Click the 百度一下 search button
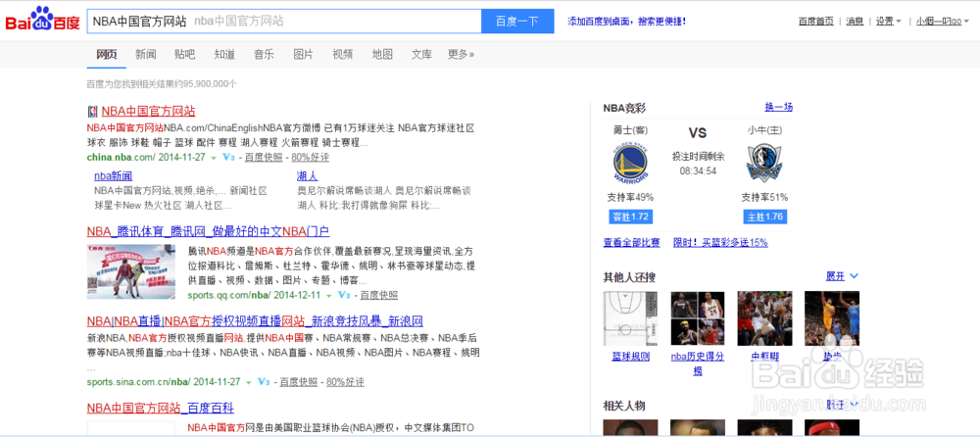 click(x=517, y=22)
